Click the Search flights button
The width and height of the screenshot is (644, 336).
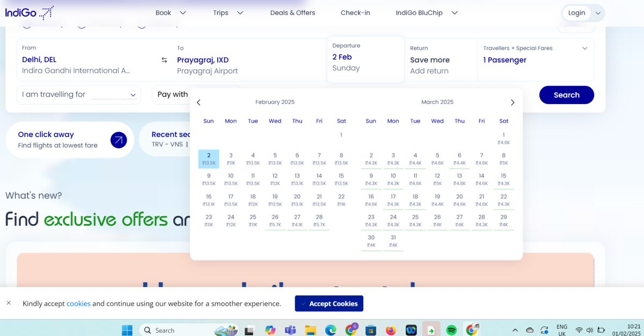coord(566,95)
